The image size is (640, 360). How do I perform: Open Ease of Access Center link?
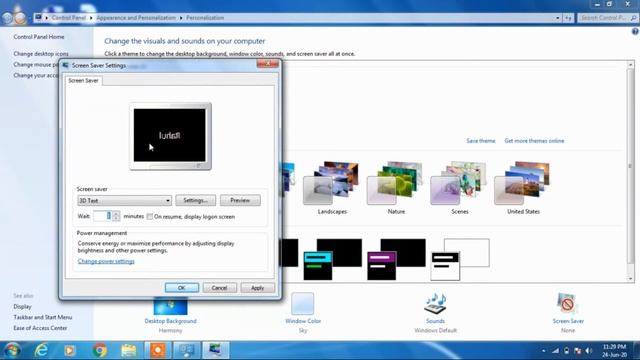40,328
